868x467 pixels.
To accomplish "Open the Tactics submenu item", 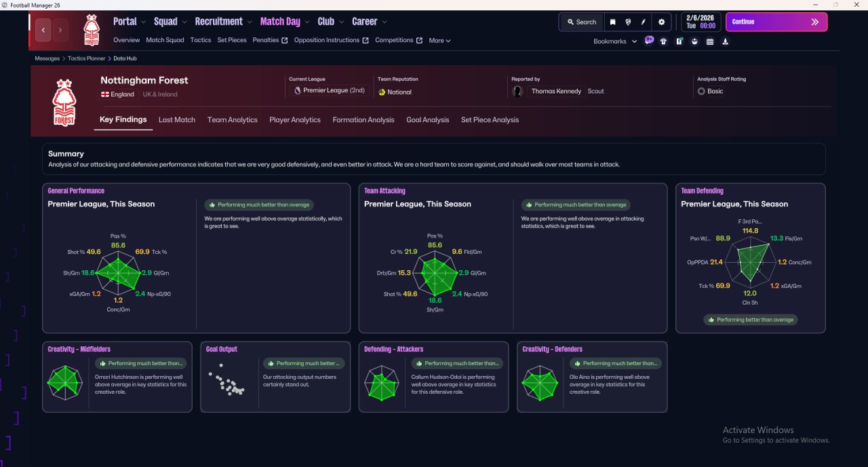I will point(201,40).
